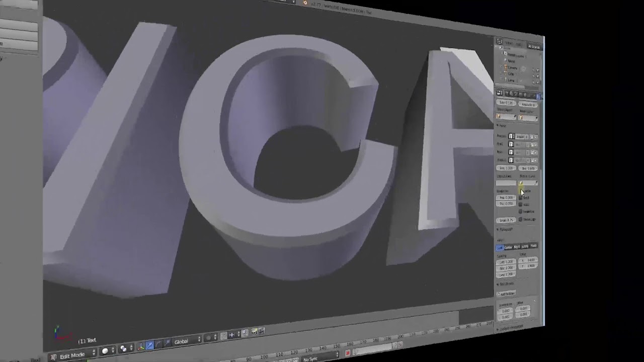Screen dimensions: 644x362
Task: Toggle visibility of Cube in outliner
Action: coord(533,76)
